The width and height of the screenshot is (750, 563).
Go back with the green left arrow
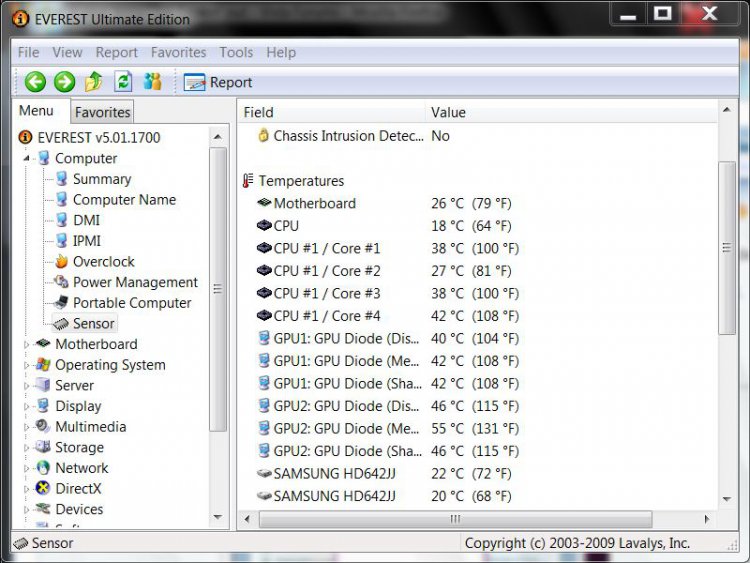coord(35,82)
